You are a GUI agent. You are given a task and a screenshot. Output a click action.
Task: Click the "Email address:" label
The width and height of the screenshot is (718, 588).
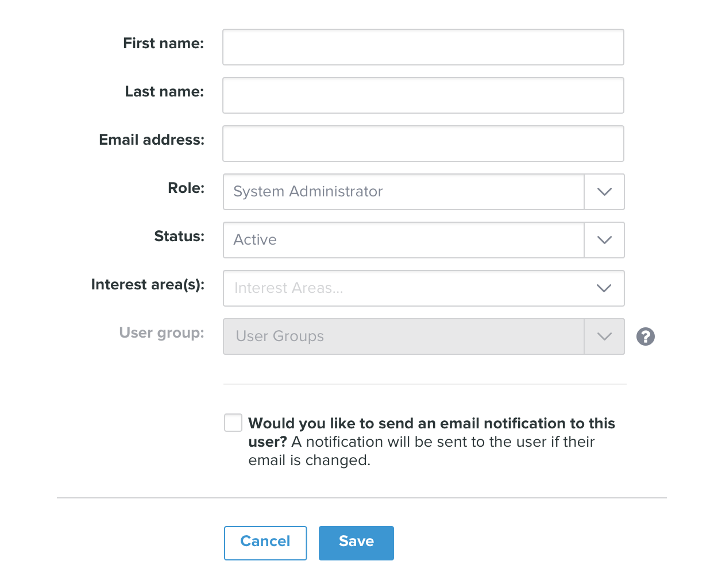[152, 140]
